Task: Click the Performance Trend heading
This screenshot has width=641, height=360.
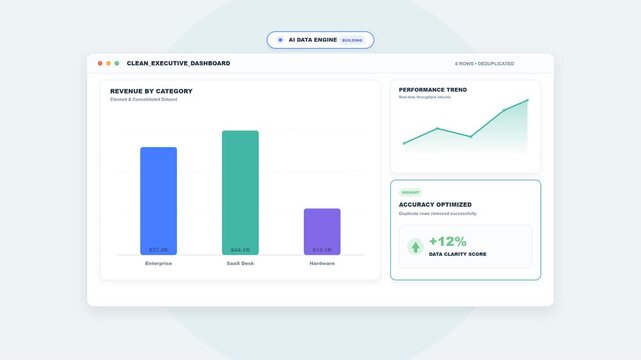Action: point(433,90)
